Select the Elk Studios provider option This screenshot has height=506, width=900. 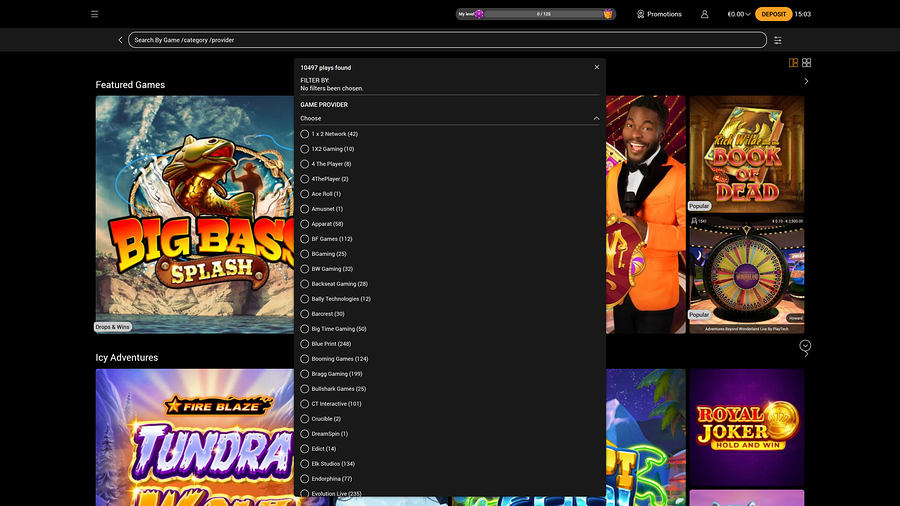click(x=305, y=464)
